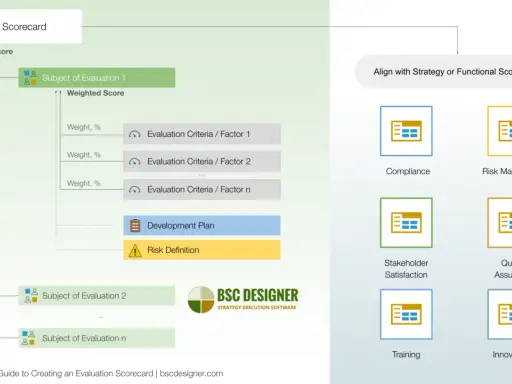Select the Subject of Evaluation 1 bar
Screen dimensions: 512x384
97,78
